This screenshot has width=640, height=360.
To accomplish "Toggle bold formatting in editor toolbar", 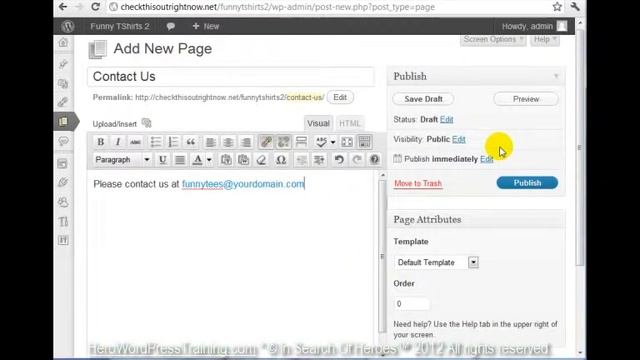I will pyautogui.click(x=100, y=142).
